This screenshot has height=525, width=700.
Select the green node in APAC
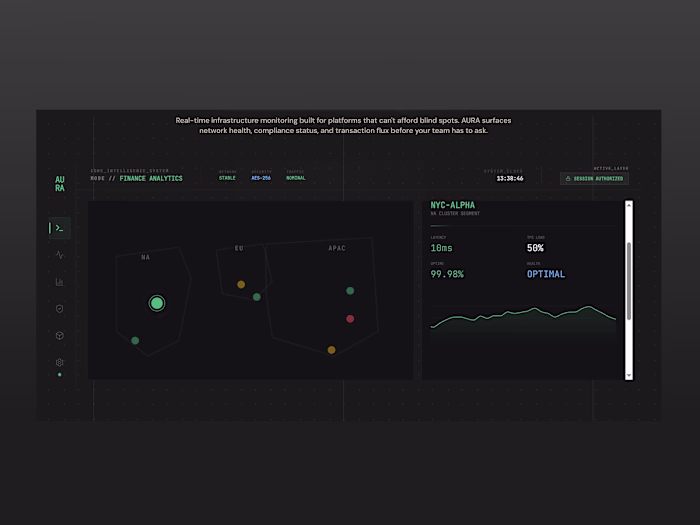350,291
